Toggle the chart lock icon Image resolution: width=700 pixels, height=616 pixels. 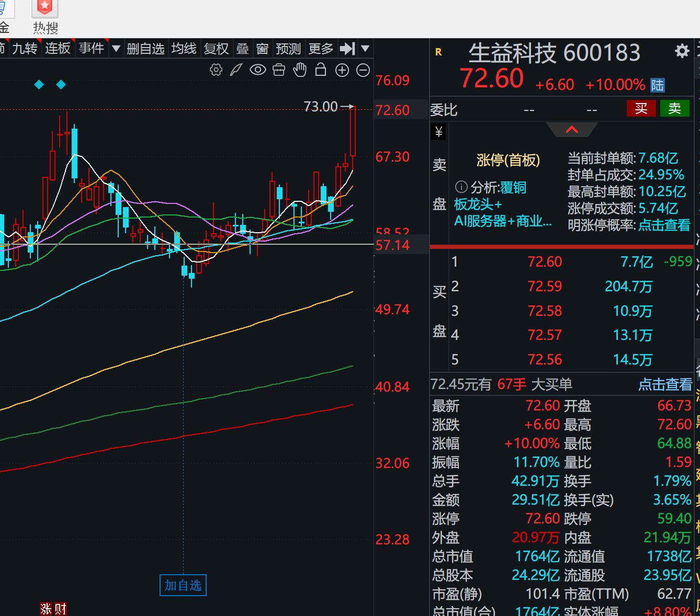321,70
